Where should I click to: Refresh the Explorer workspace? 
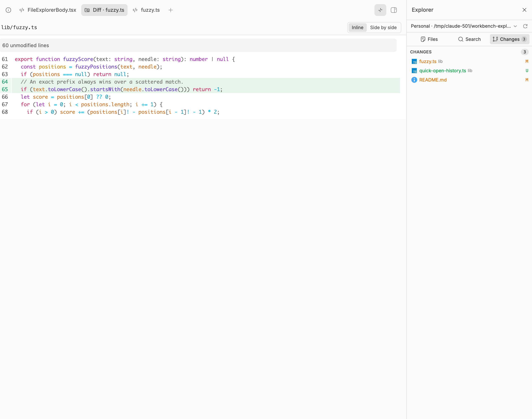click(525, 26)
